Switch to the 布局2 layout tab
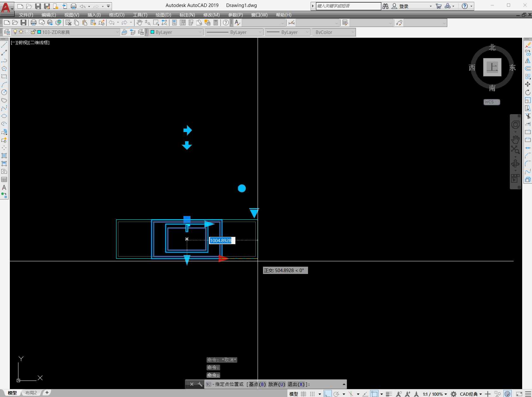 click(x=31, y=393)
